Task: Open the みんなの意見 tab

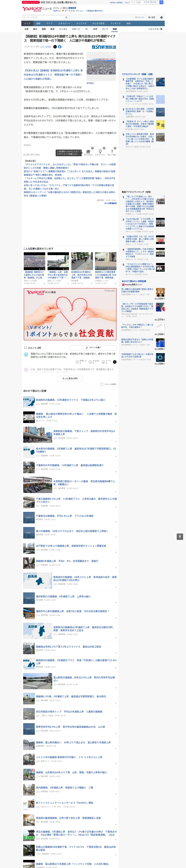Action: (x=98, y=24)
